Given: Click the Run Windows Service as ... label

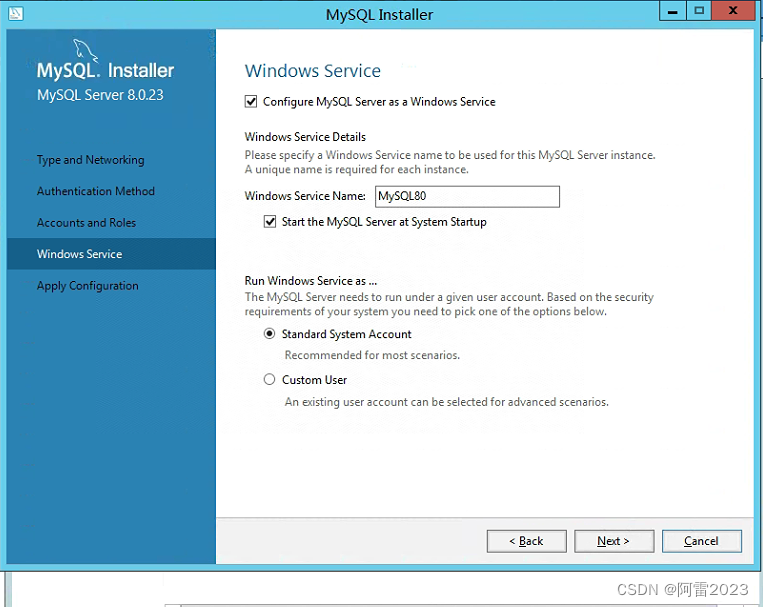Looking at the screenshot, I should tap(310, 281).
